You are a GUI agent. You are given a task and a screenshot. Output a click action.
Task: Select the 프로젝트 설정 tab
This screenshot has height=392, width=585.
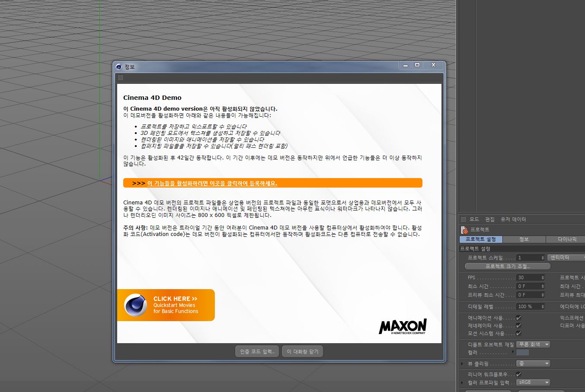(480, 239)
